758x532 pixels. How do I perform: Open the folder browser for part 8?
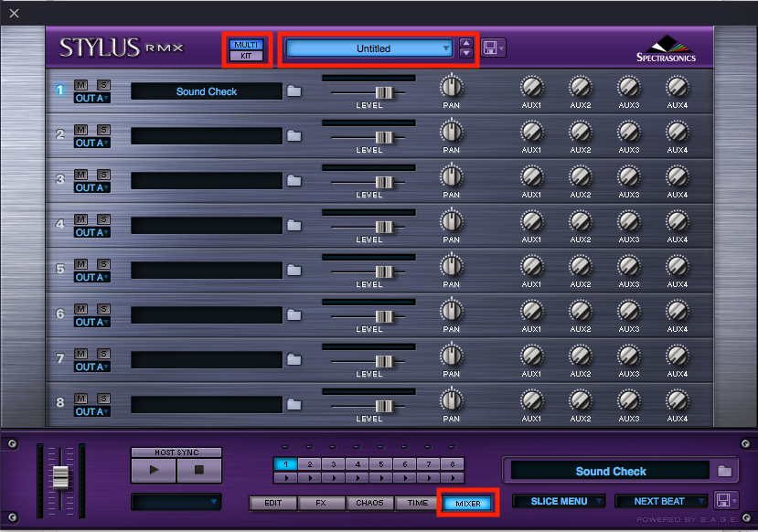[294, 404]
